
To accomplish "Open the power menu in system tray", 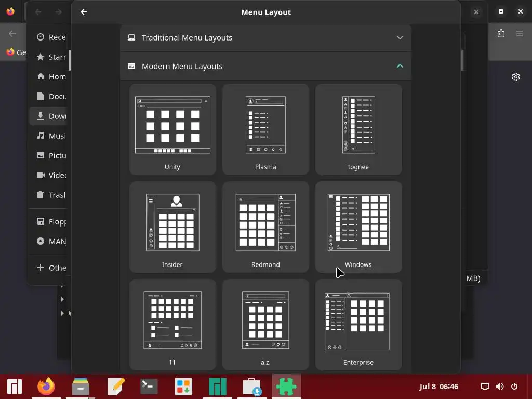I will (x=514, y=387).
